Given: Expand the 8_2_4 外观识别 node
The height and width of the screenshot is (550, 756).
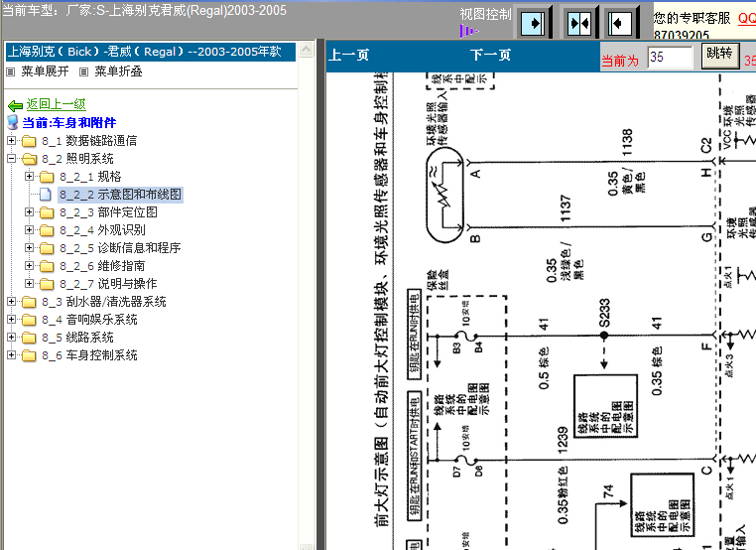Looking at the screenshot, I should 30,229.
